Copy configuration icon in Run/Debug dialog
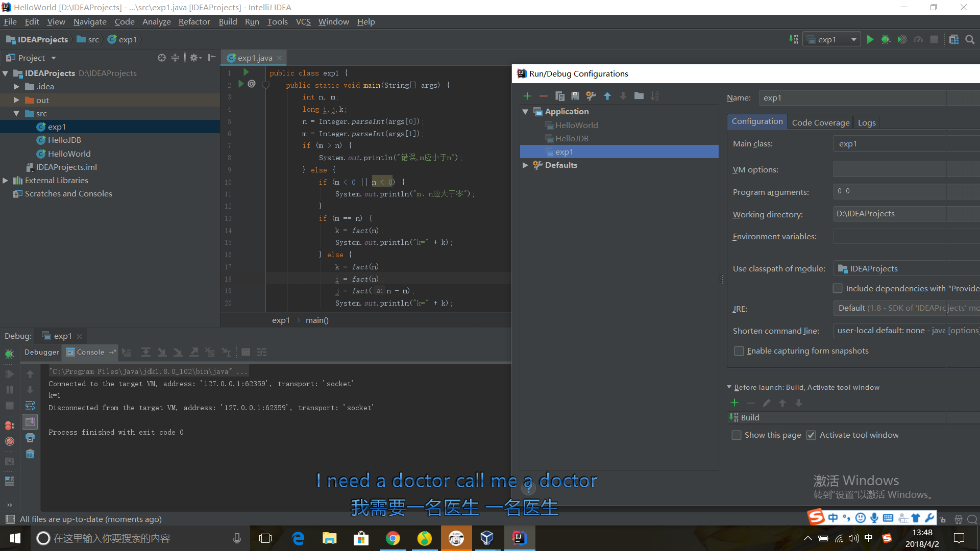This screenshot has height=551, width=980. [x=559, y=96]
